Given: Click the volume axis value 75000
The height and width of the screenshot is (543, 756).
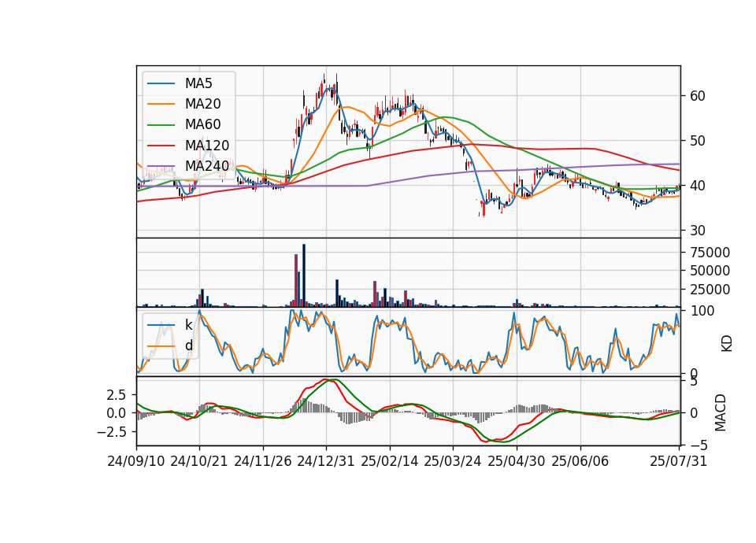Looking at the screenshot, I should (x=710, y=253).
